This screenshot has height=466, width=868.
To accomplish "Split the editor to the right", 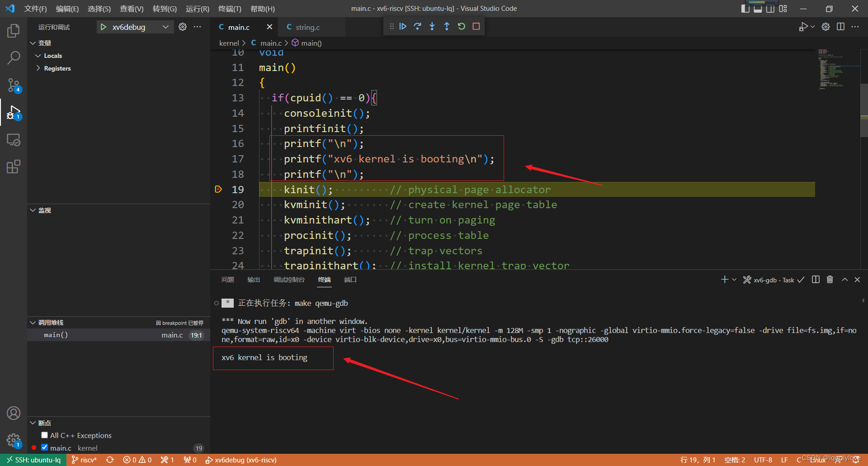I will (x=840, y=27).
